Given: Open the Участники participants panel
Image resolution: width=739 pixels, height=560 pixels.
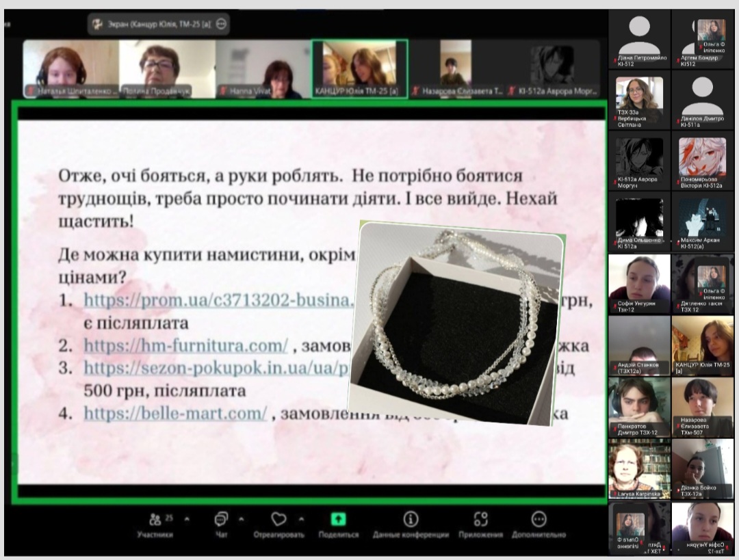Looking at the screenshot, I should pos(155,525).
